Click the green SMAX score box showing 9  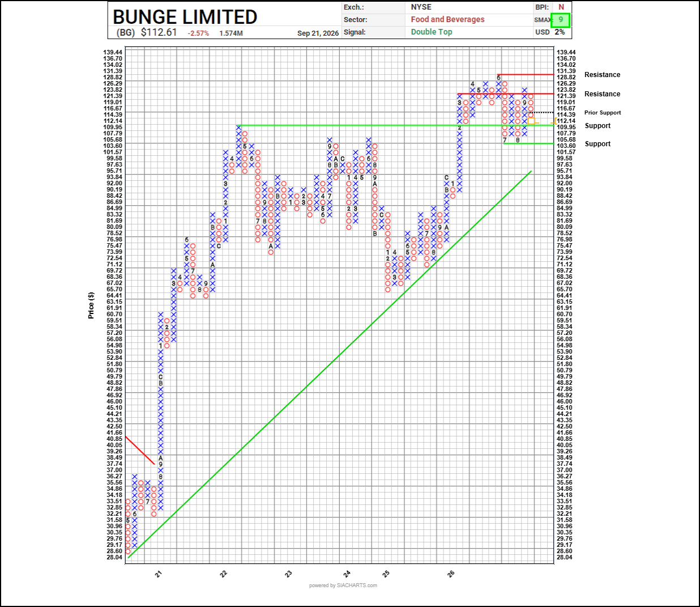pos(561,20)
